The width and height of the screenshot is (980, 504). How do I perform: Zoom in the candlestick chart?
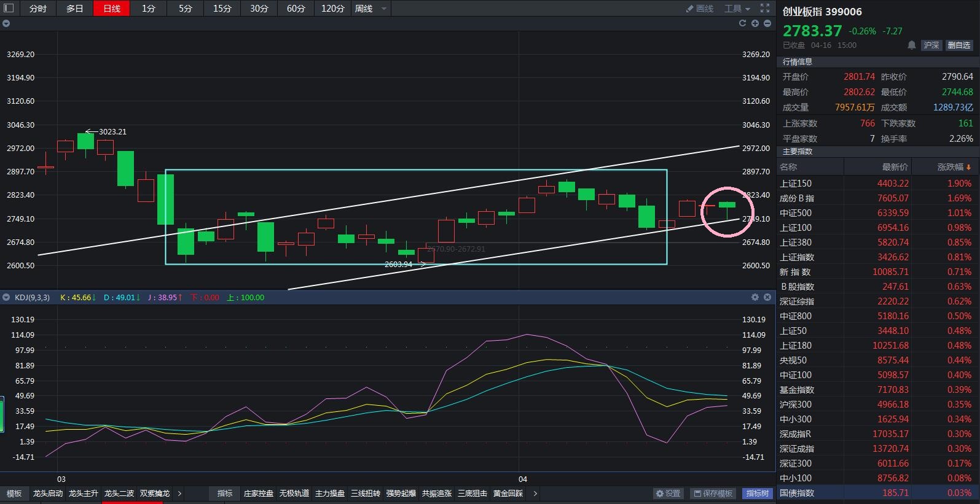click(x=755, y=23)
